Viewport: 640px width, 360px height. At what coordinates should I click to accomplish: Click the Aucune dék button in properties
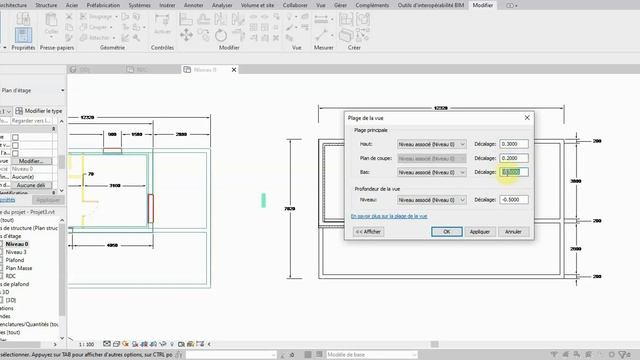[31, 185]
